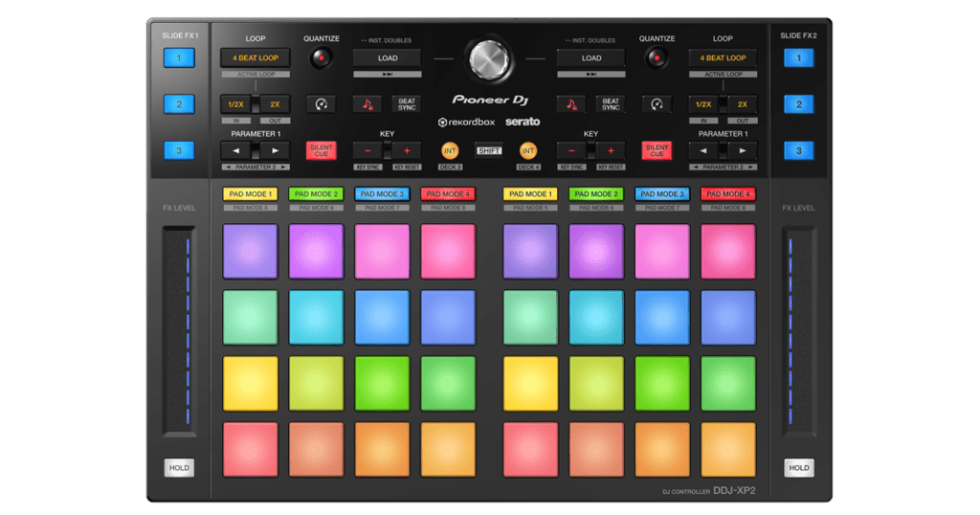
Task: Activate the left 4 Beat Loop button
Action: 256,58
